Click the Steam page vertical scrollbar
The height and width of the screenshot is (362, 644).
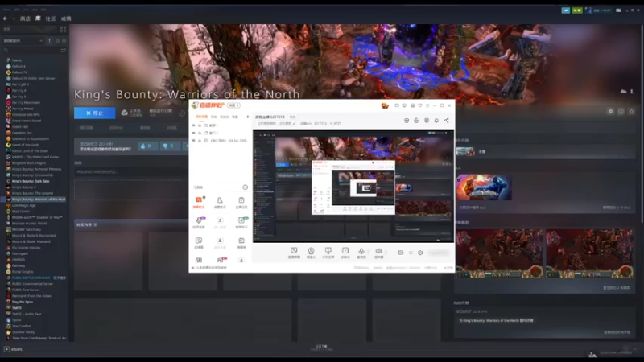(x=642, y=123)
